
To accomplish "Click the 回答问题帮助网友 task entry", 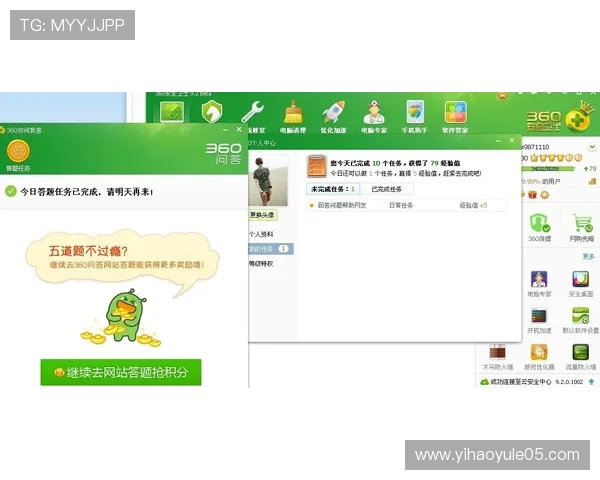I will point(342,206).
